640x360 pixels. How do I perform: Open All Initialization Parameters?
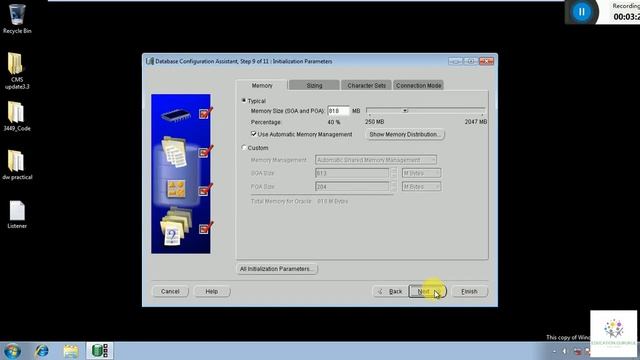276,269
